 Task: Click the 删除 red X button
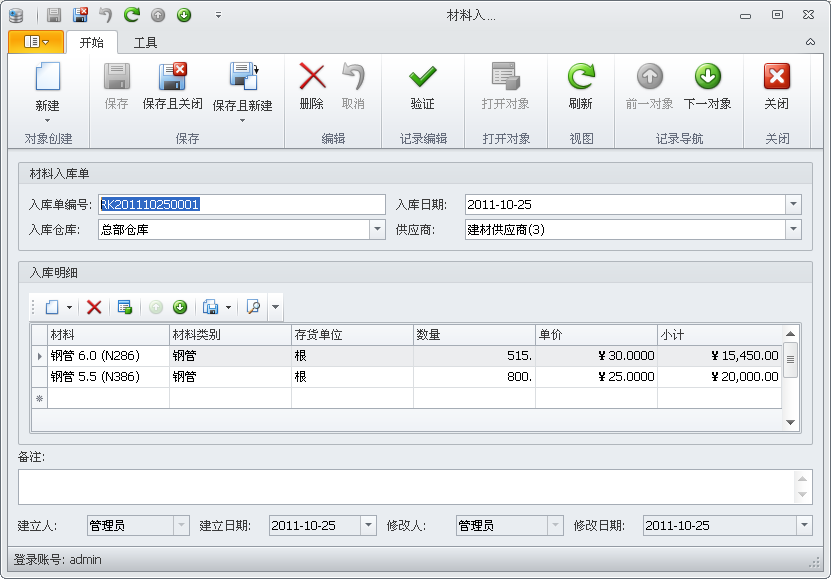click(x=312, y=86)
